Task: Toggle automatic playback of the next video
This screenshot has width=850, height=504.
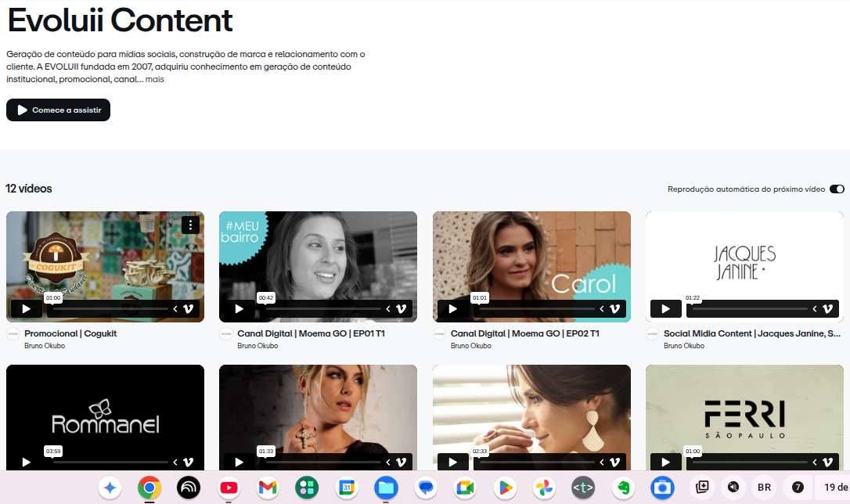Action: pyautogui.click(x=837, y=189)
